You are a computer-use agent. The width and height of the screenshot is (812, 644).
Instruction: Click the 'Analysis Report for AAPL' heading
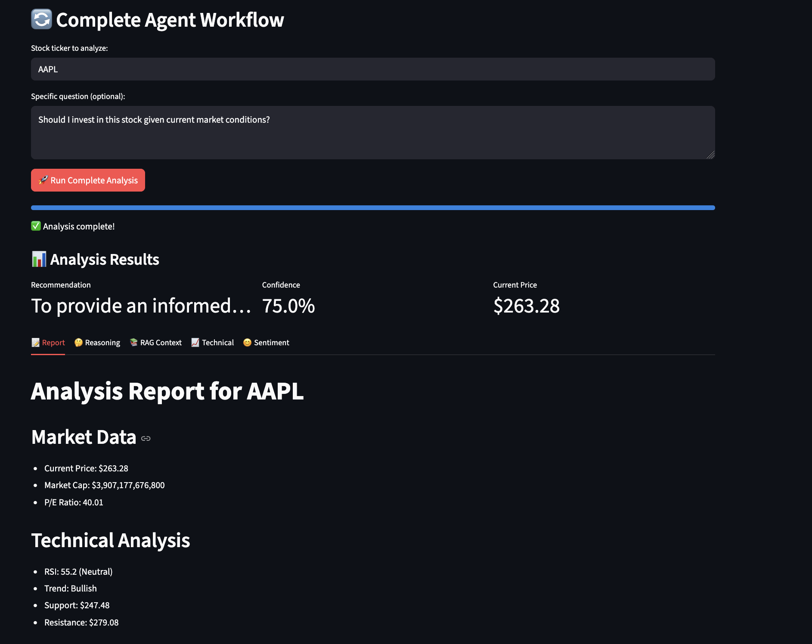point(167,391)
